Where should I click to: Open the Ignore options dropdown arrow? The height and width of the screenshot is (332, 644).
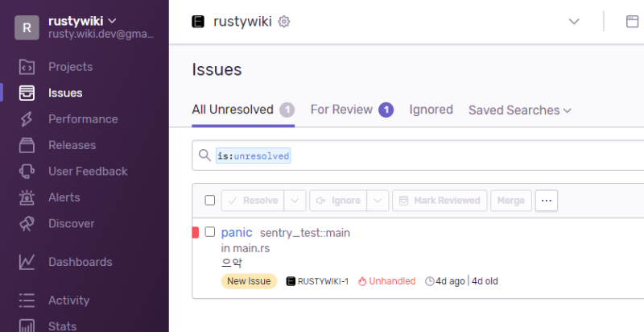tap(378, 201)
